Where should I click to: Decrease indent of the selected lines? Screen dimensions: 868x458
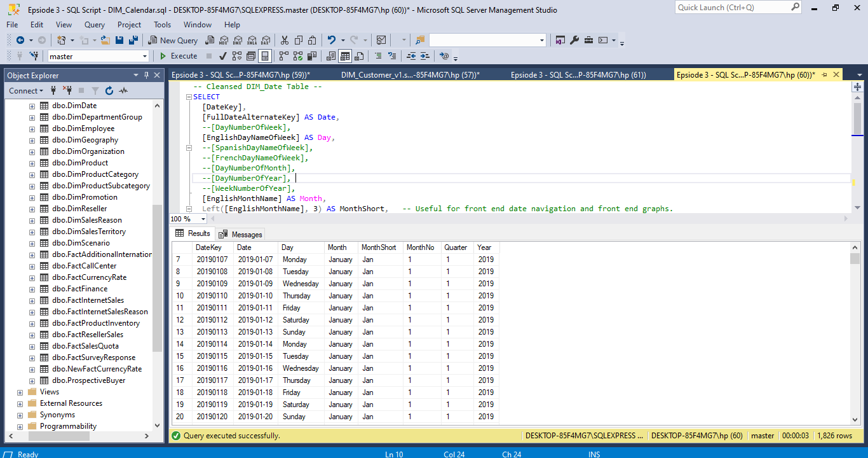(410, 56)
